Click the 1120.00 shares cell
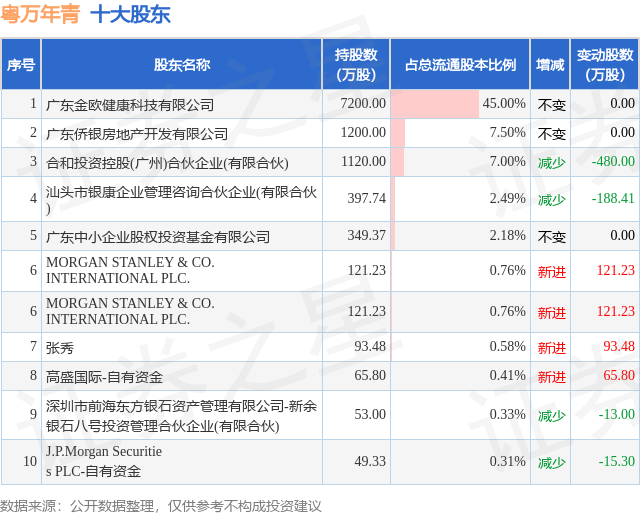 tap(363, 161)
